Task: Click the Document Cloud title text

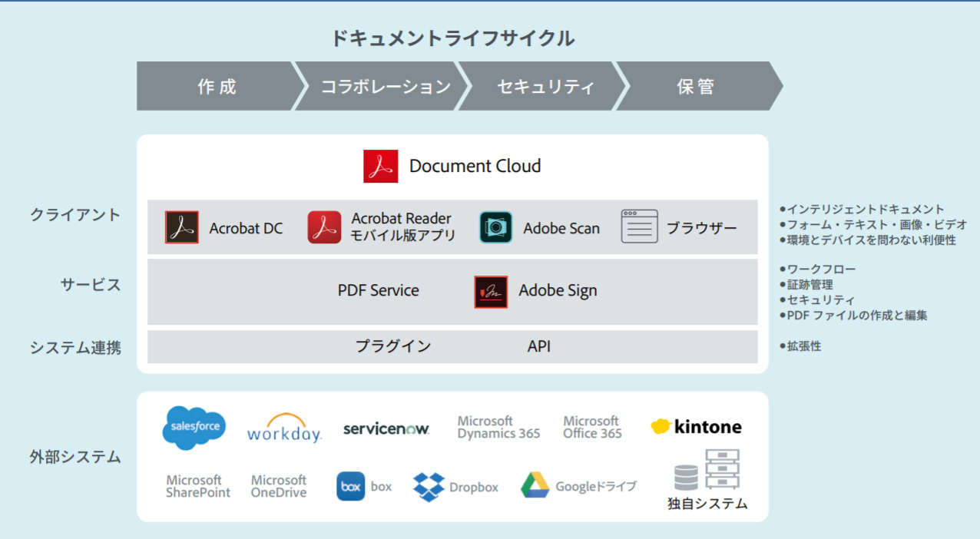Action: (x=475, y=166)
